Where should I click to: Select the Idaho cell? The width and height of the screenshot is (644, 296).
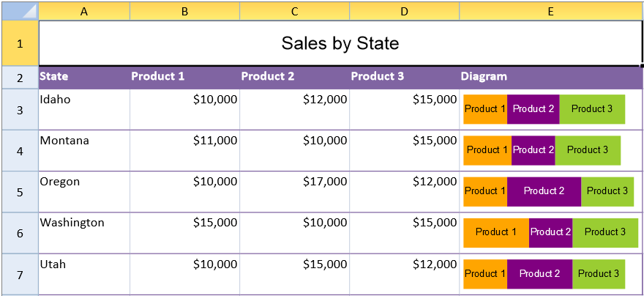tap(84, 109)
